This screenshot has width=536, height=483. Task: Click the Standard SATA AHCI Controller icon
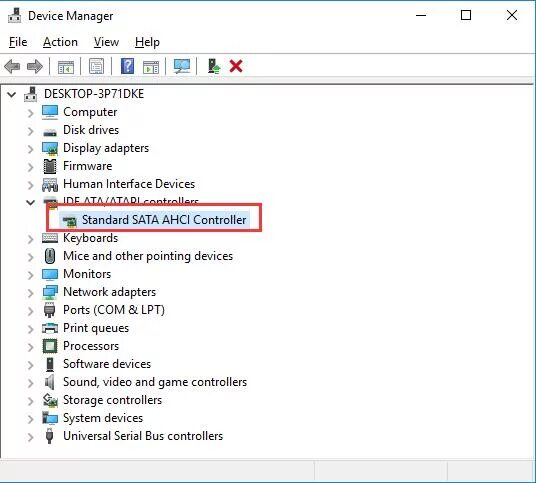click(69, 221)
